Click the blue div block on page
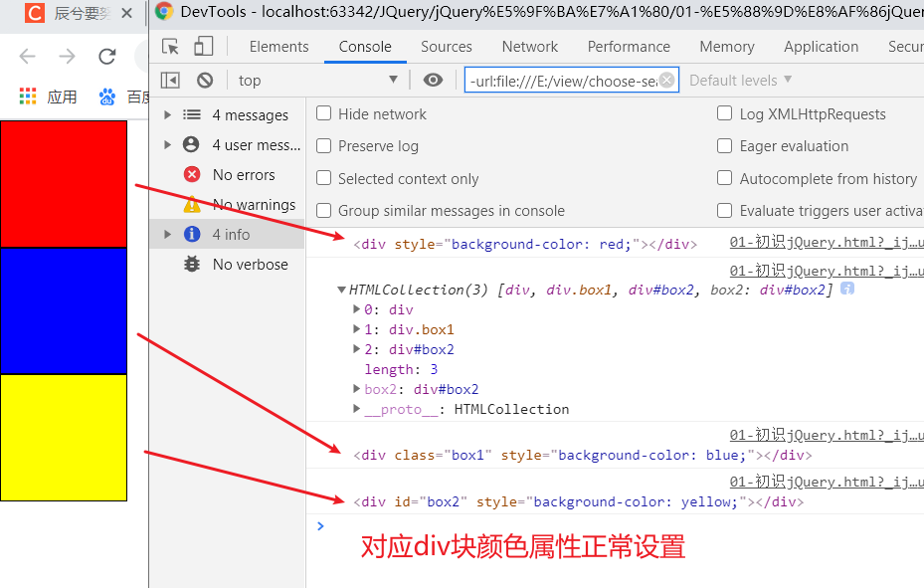Screen dimensions: 924x588 (64, 311)
